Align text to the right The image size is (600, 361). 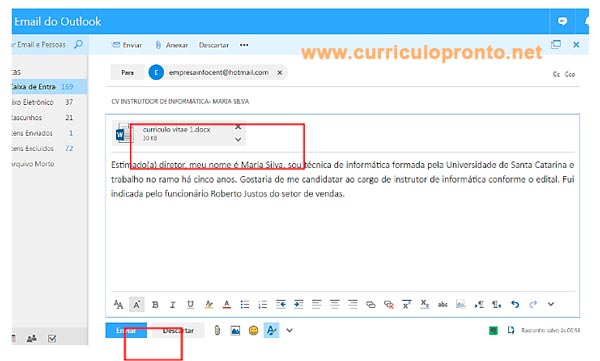point(352,304)
